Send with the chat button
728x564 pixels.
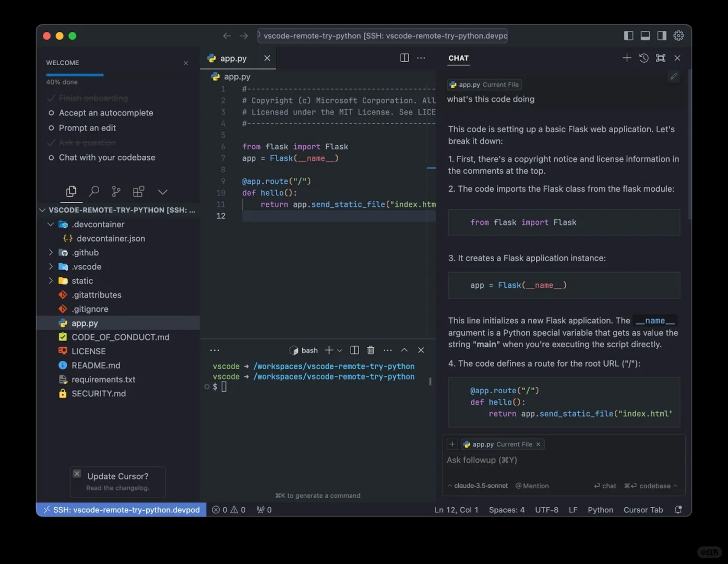[605, 486]
